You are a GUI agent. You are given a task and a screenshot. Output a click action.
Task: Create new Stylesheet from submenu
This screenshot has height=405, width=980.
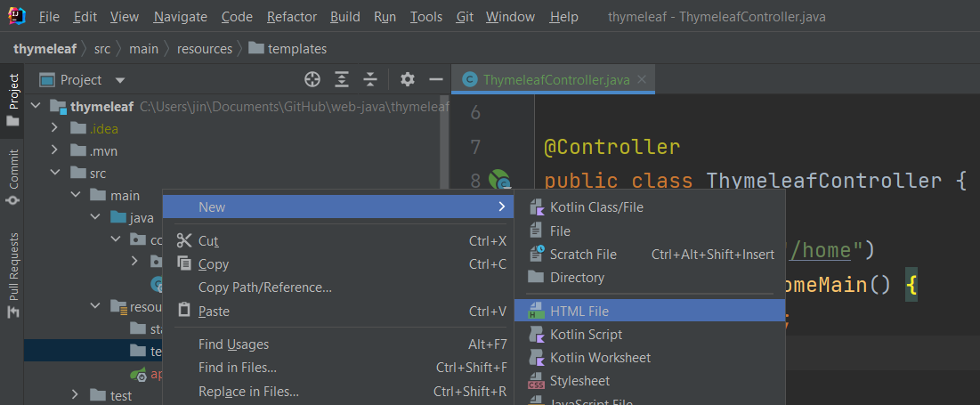pyautogui.click(x=650, y=381)
